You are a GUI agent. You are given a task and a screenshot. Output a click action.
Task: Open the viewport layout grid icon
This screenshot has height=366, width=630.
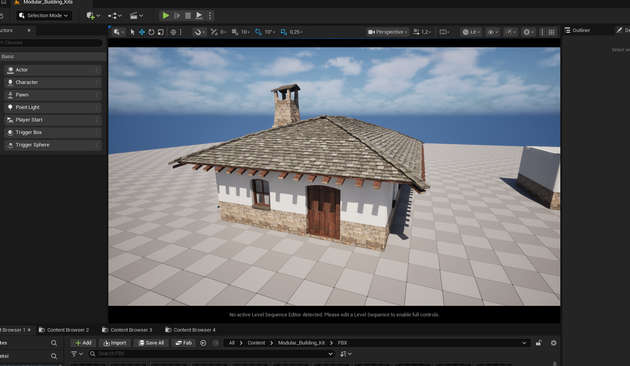[552, 32]
